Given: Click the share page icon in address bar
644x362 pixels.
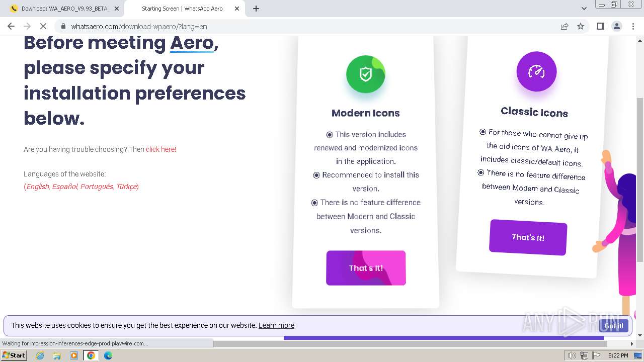Looking at the screenshot, I should point(565,26).
